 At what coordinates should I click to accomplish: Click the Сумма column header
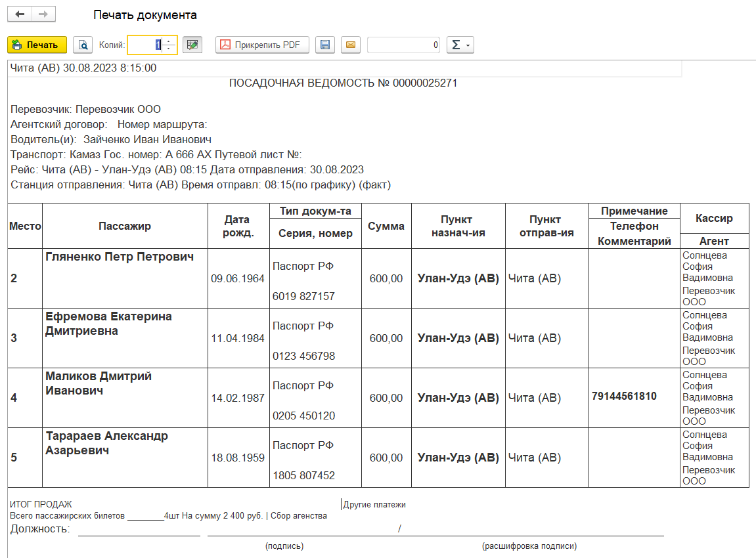point(386,226)
